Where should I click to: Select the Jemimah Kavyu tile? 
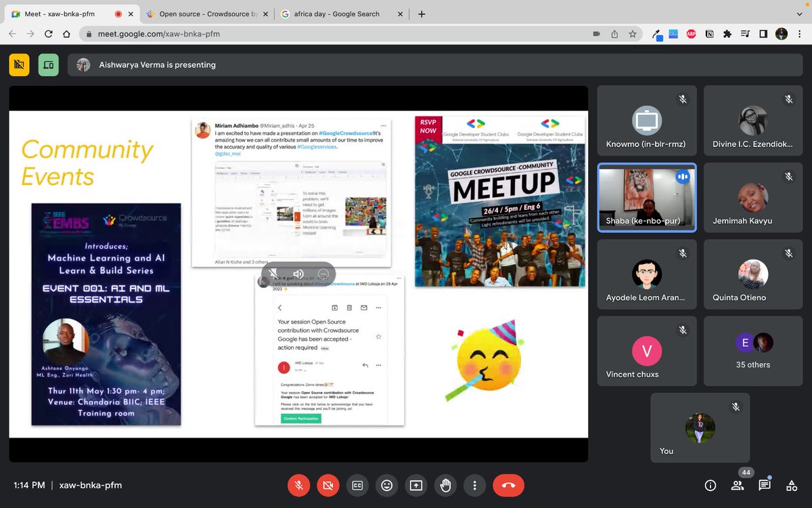753,197
